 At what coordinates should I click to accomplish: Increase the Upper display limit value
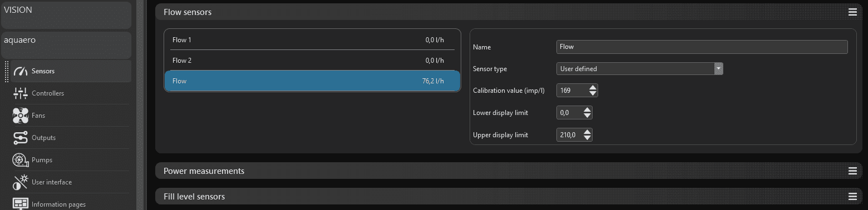tap(588, 132)
